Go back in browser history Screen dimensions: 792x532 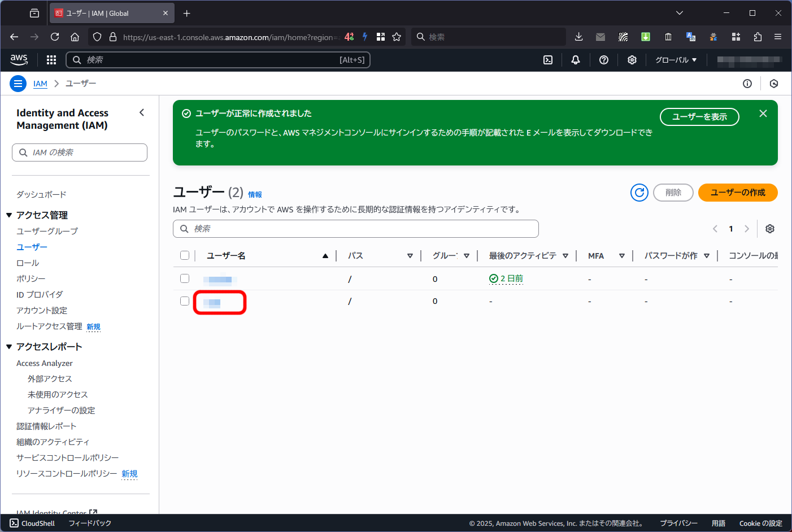pos(14,37)
